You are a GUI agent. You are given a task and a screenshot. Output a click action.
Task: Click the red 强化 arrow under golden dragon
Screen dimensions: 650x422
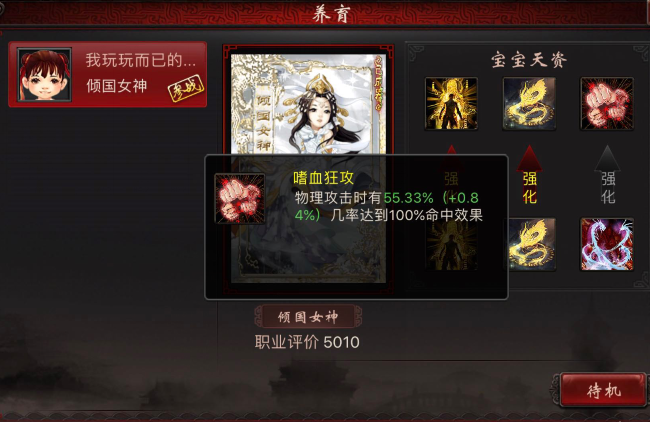pyautogui.click(x=529, y=175)
